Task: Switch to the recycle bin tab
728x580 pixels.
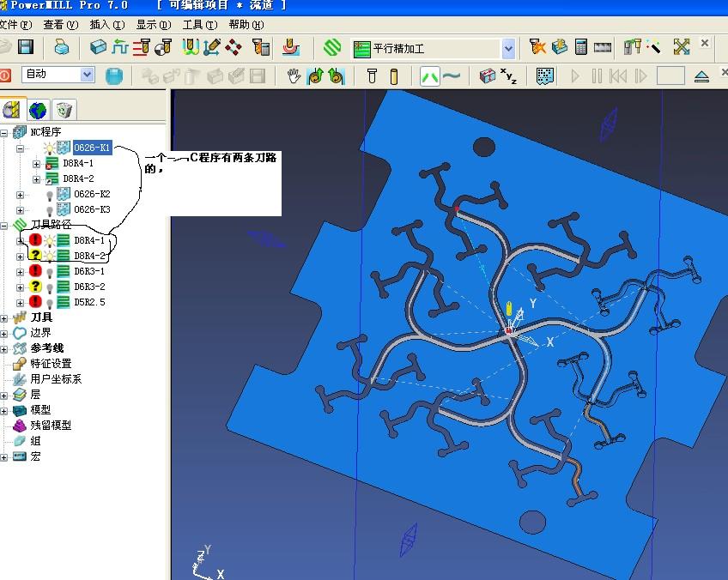Action: click(x=64, y=111)
